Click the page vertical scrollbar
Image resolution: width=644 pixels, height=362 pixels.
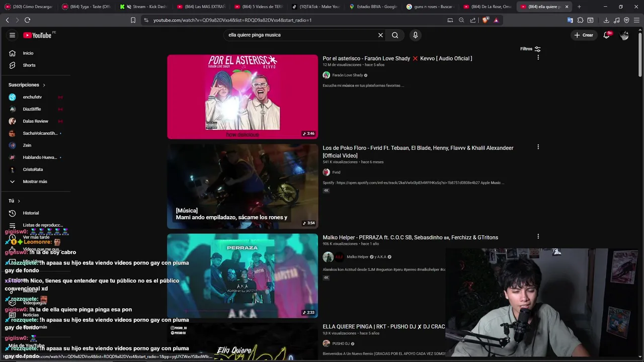coord(640,54)
